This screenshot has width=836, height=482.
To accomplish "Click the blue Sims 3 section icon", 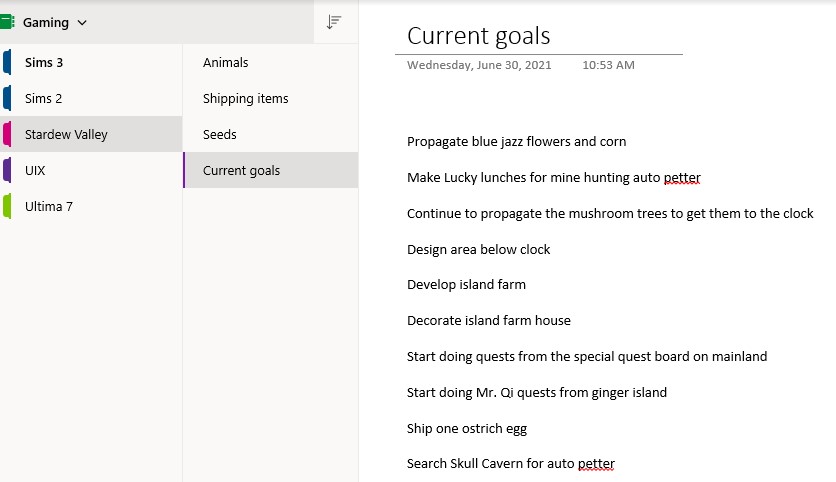I will coord(7,62).
